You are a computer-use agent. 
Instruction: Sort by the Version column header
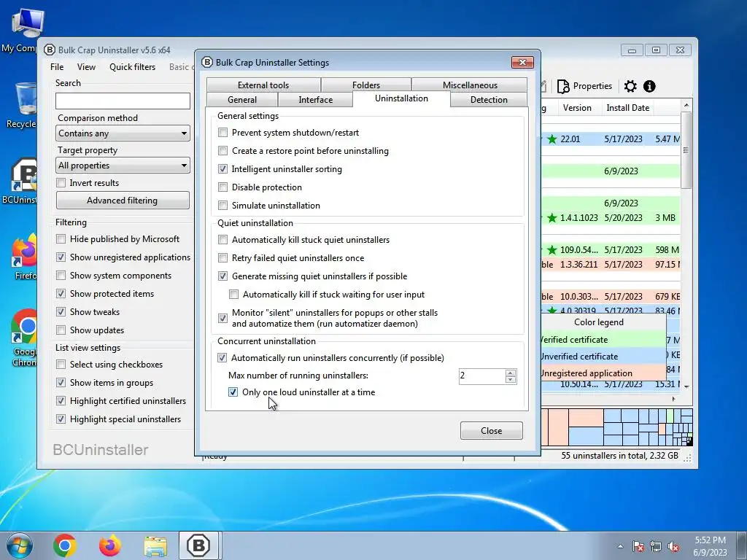pos(577,108)
